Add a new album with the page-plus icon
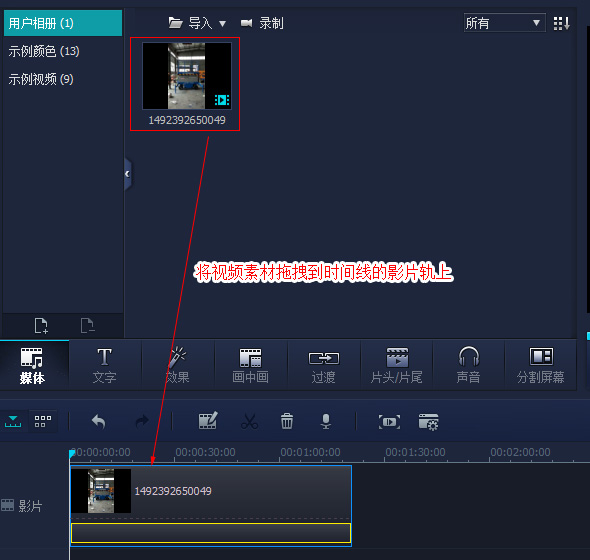This screenshot has height=560, width=590. 41,326
